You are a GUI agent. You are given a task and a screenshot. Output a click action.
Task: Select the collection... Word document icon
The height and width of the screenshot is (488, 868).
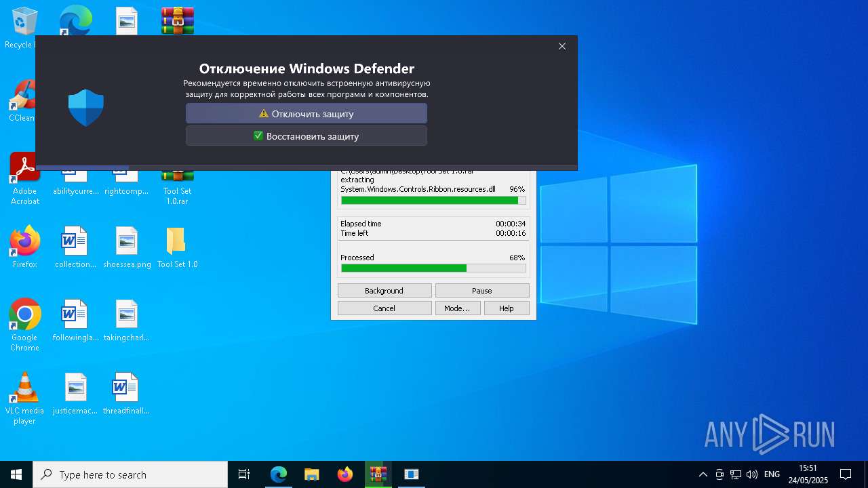click(75, 247)
